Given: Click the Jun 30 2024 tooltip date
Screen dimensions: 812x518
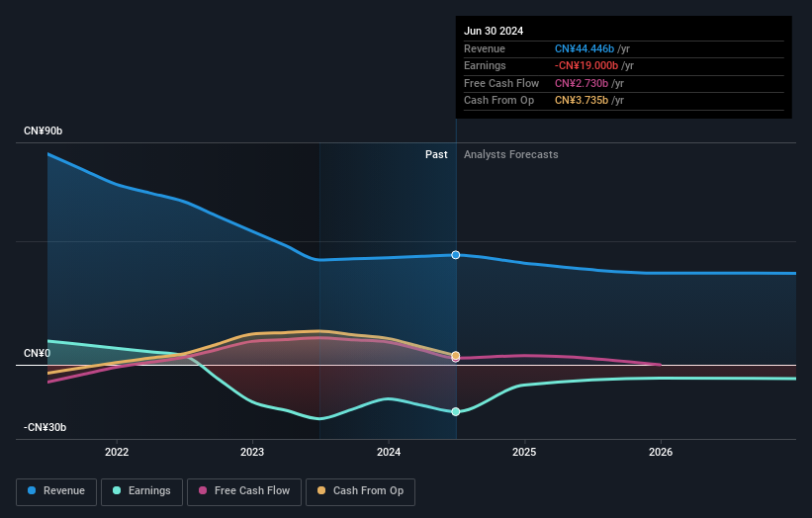Looking at the screenshot, I should point(494,31).
